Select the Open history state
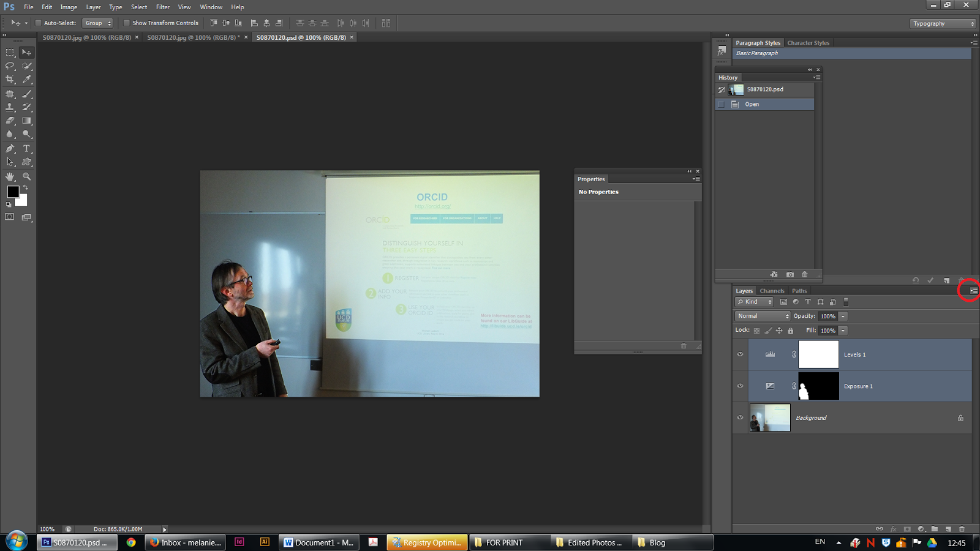 [x=764, y=104]
